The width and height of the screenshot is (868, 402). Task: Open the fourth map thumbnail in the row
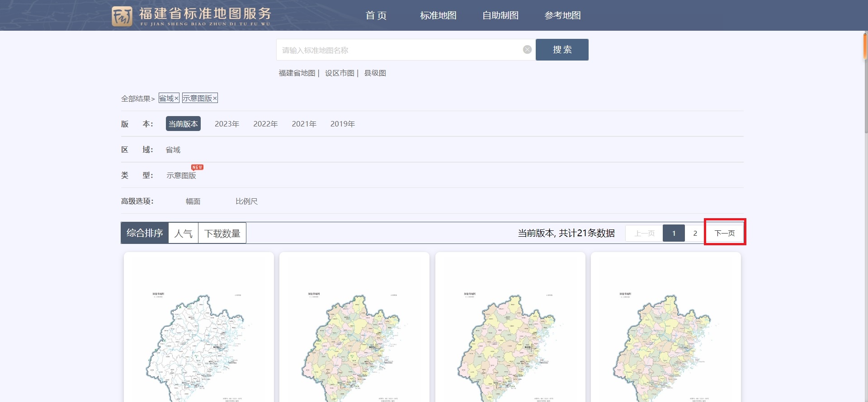[x=666, y=327]
